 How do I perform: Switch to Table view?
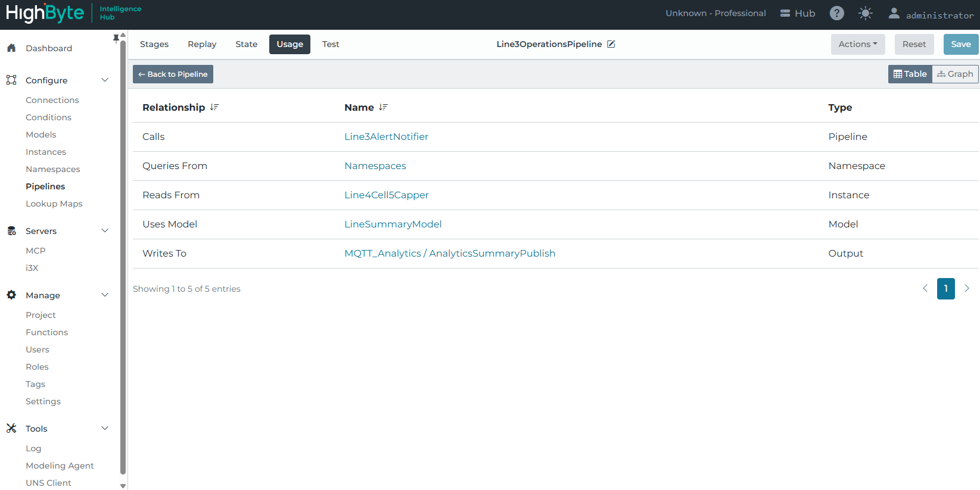[x=910, y=74]
